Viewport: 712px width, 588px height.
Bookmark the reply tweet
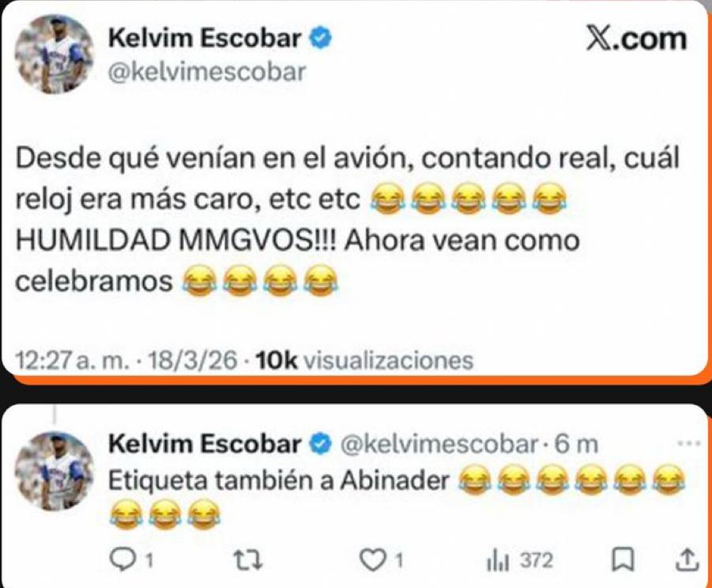pos(623,560)
